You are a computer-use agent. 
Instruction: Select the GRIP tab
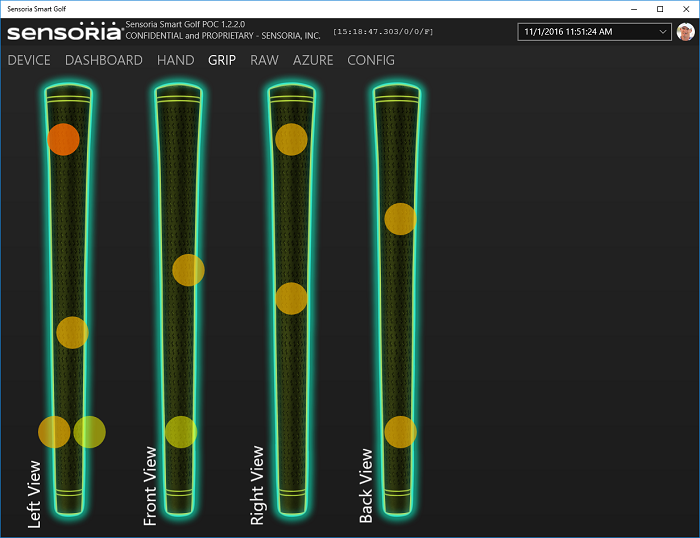click(222, 60)
